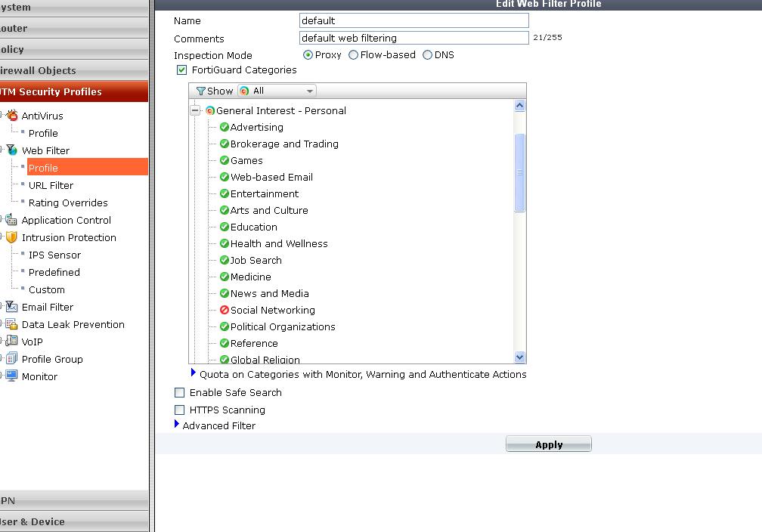
Task: Click the Name input field
Action: tap(414, 20)
